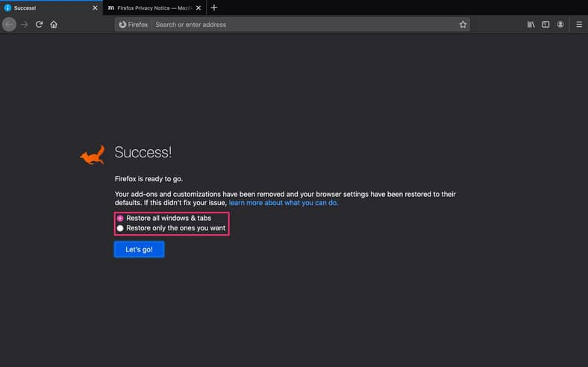588x367 pixels.
Task: Click the Firefox is ready to go text
Action: tap(149, 179)
